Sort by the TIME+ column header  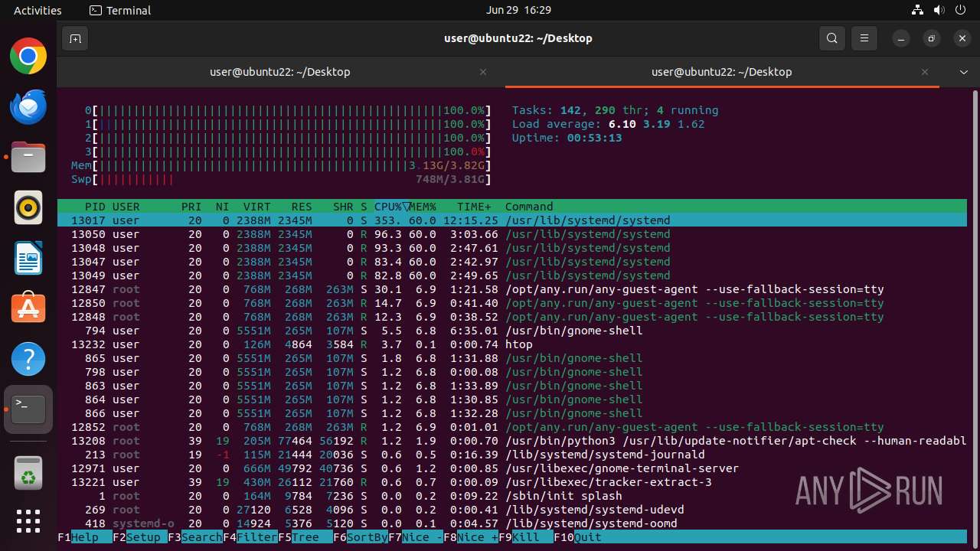(x=475, y=207)
